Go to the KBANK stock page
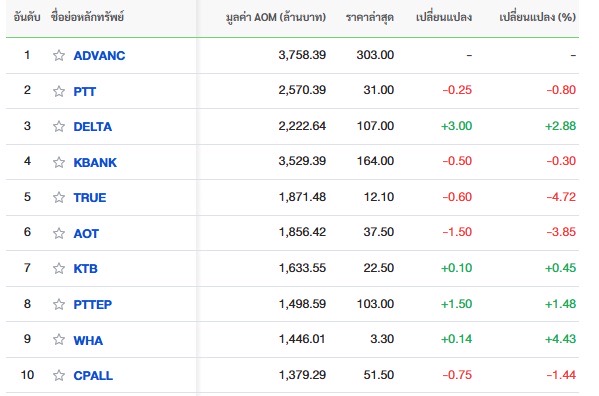This screenshot has height=396, width=599. tap(95, 163)
